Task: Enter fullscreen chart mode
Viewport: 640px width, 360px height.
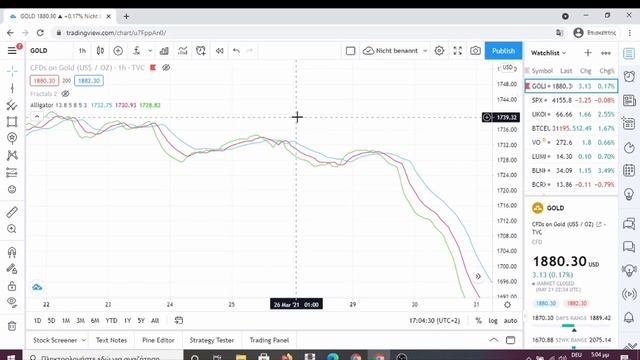Action: tap(458, 51)
